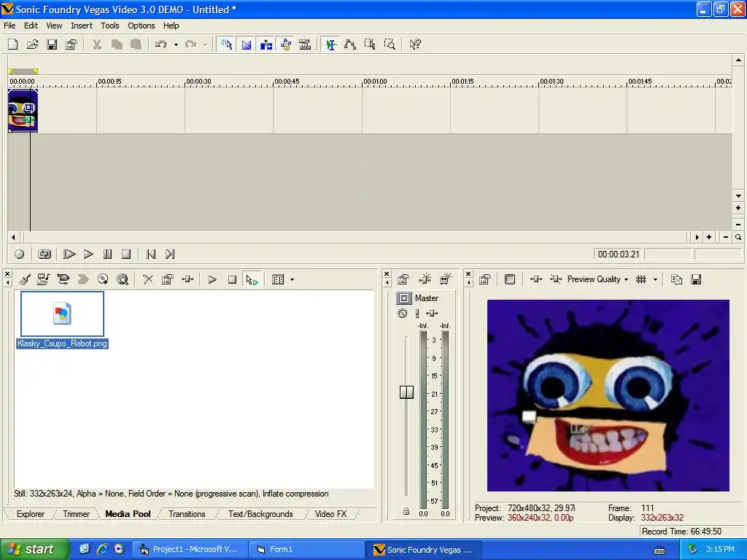
Task: Toggle Split Screen View in preview
Action: 555,279
